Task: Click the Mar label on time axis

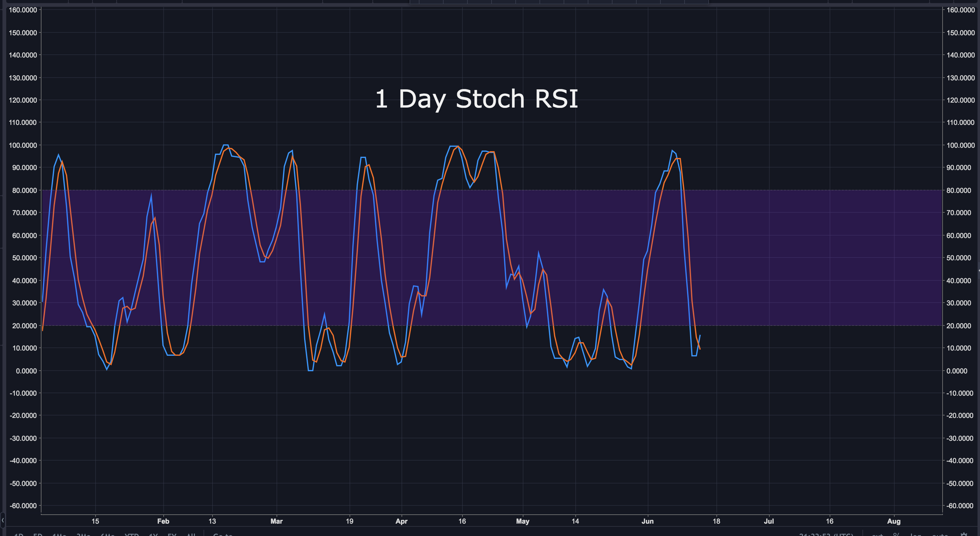Action: pyautogui.click(x=276, y=521)
